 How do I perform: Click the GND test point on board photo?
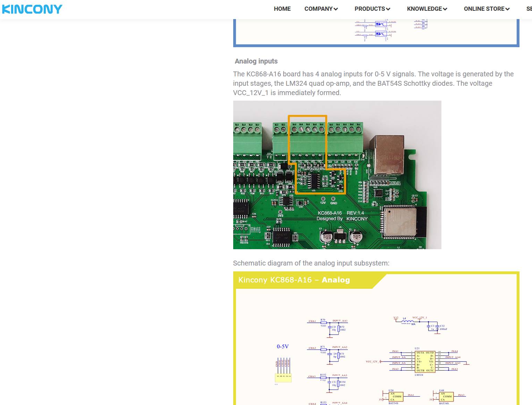[333, 199]
